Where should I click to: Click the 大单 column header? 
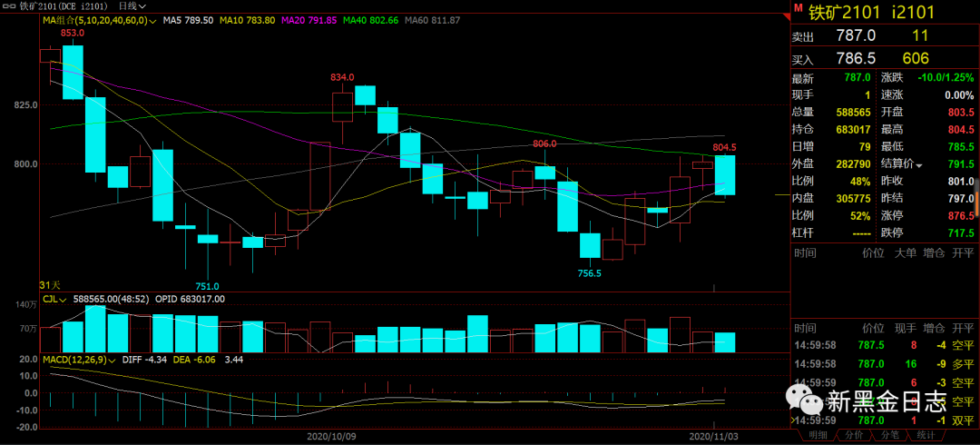906,253
